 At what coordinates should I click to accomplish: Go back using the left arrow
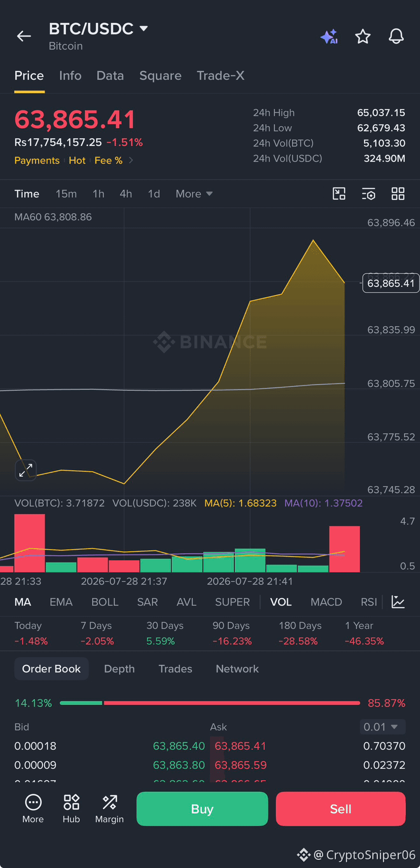coord(24,36)
